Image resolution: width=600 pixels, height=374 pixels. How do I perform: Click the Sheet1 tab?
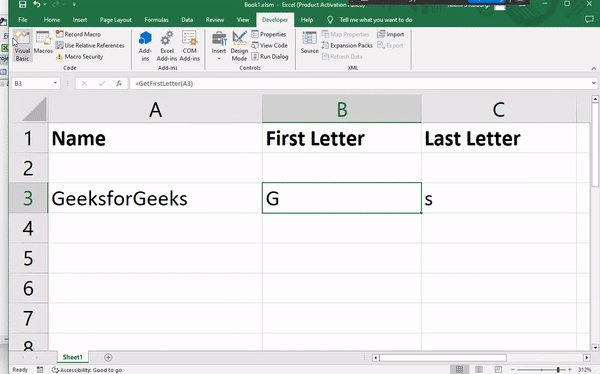[72, 357]
